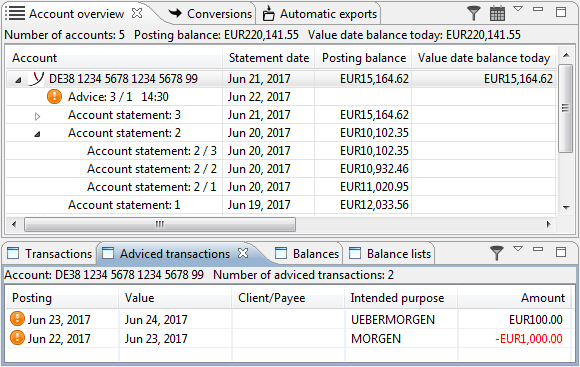Open the calendar date picker icon
The height and width of the screenshot is (367, 580).
coord(497,13)
